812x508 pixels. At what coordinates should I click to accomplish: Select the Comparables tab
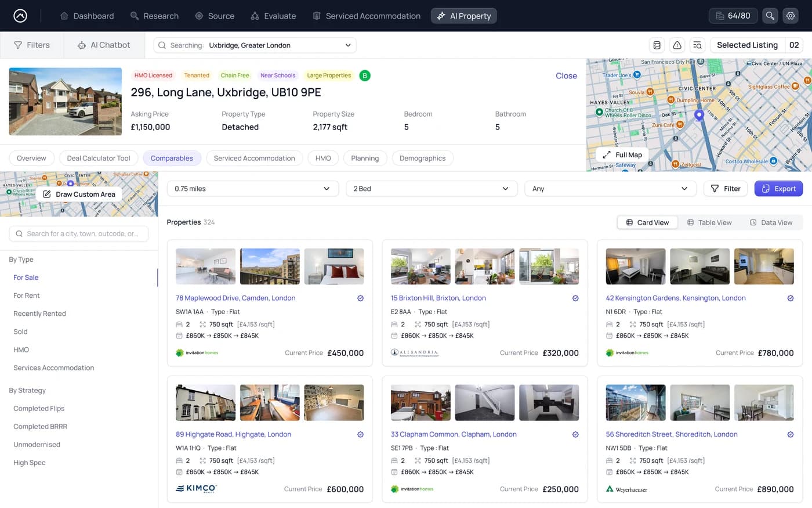(x=172, y=158)
